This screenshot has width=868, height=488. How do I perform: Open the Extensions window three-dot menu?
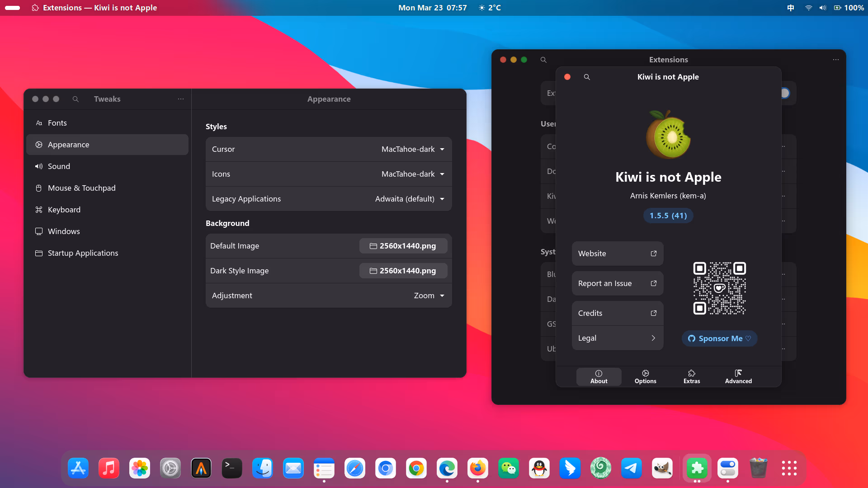[836, 60]
